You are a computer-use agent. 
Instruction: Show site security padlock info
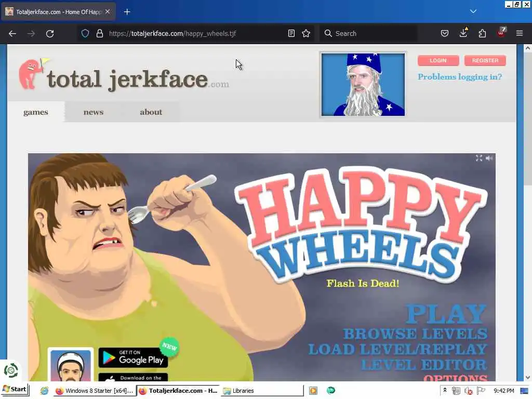coord(99,33)
